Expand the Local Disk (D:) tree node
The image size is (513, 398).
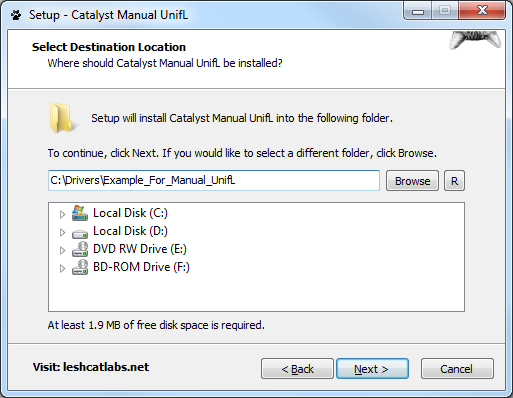point(62,232)
